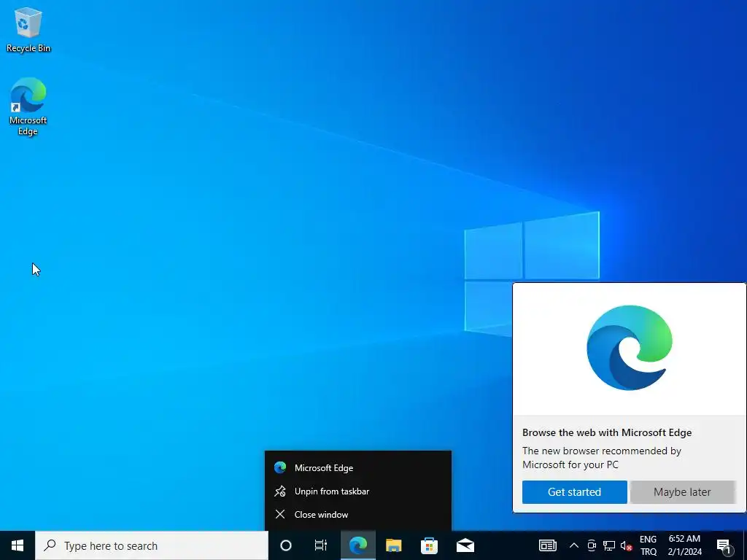
Task: Select the Microsoft Edge desktop shortcut
Action: (28, 106)
